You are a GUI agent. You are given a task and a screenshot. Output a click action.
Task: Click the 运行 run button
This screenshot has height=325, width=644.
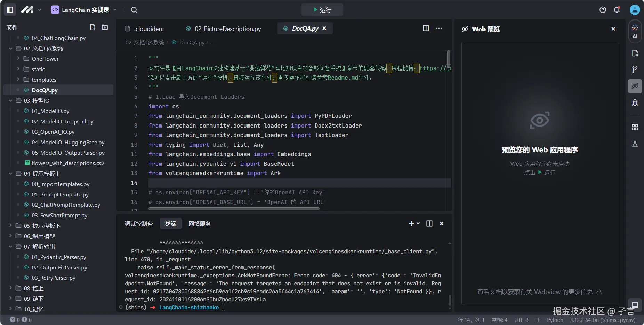(322, 10)
